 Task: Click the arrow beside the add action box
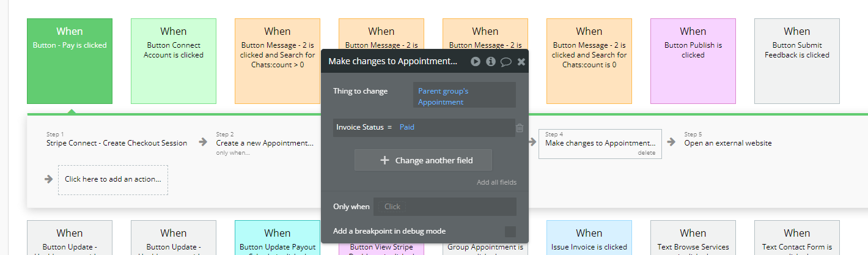[49, 179]
